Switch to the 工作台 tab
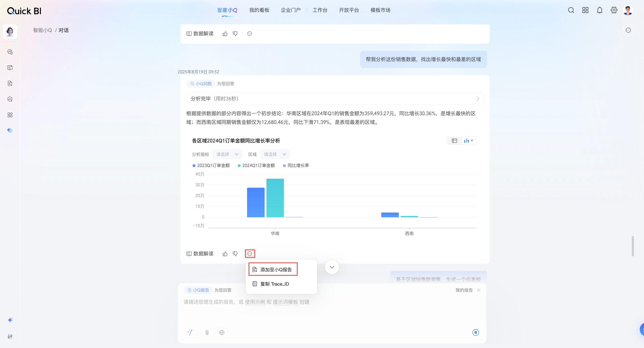Viewport: 644px width, 348px height. tap(320, 10)
